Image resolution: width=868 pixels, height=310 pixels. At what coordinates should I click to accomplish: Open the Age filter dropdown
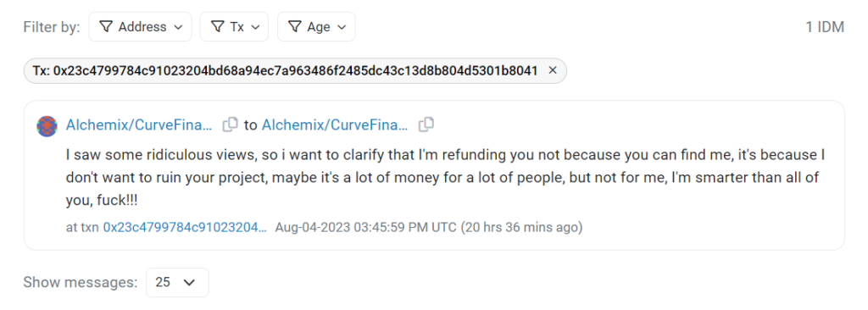tap(316, 26)
